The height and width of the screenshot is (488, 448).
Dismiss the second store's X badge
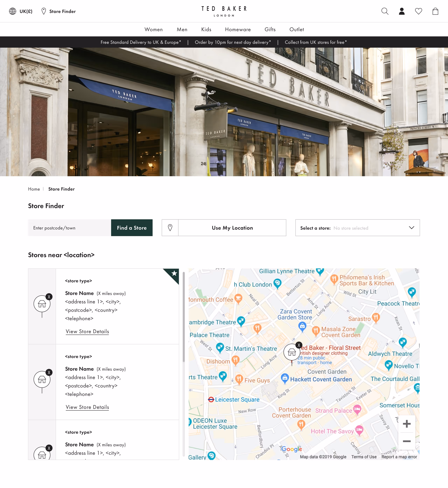click(49, 372)
